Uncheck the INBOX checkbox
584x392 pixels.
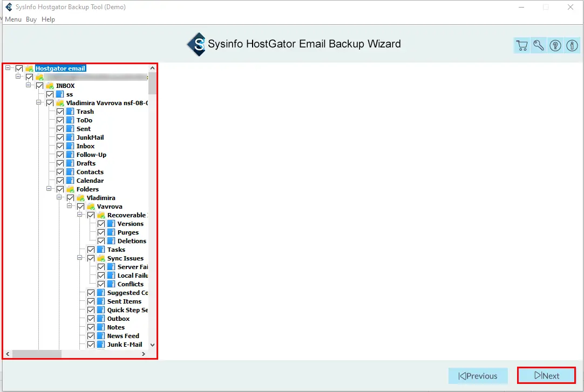click(x=39, y=86)
